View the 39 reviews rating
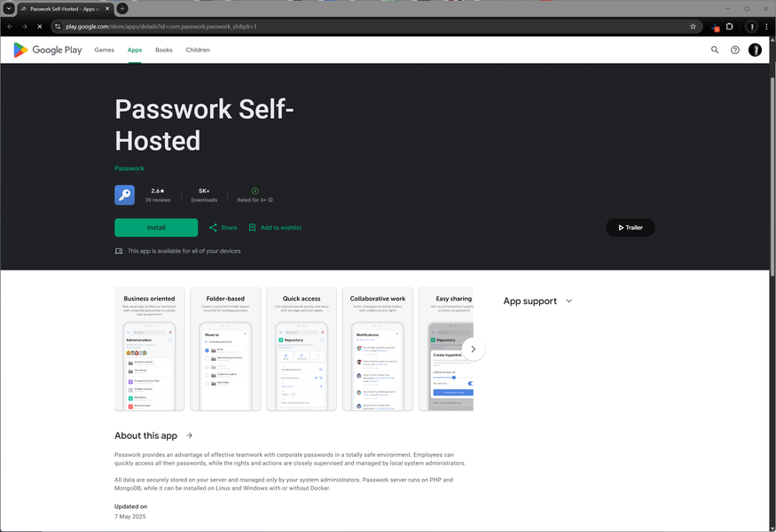776x532 pixels. coord(158,195)
